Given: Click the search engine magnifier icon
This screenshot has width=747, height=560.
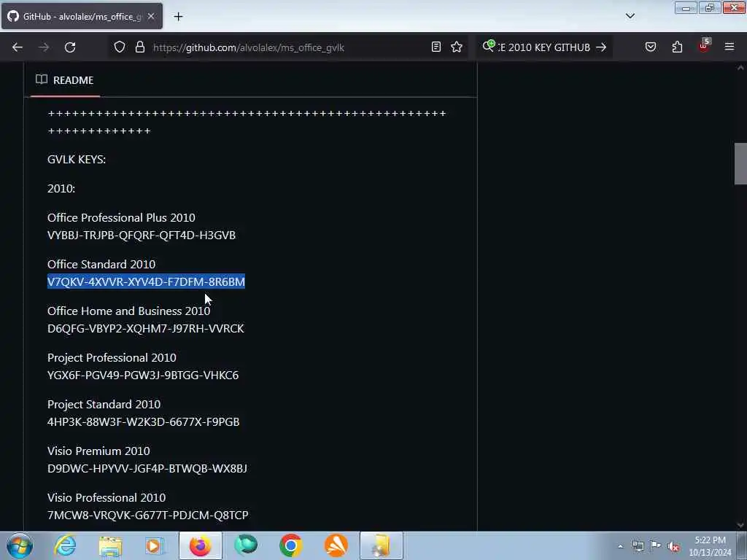Looking at the screenshot, I should pos(488,46).
